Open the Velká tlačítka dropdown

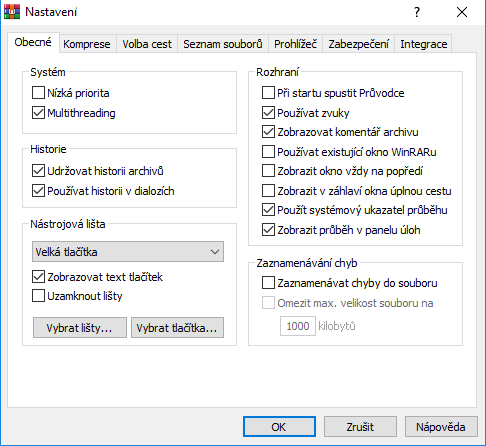click(x=128, y=252)
